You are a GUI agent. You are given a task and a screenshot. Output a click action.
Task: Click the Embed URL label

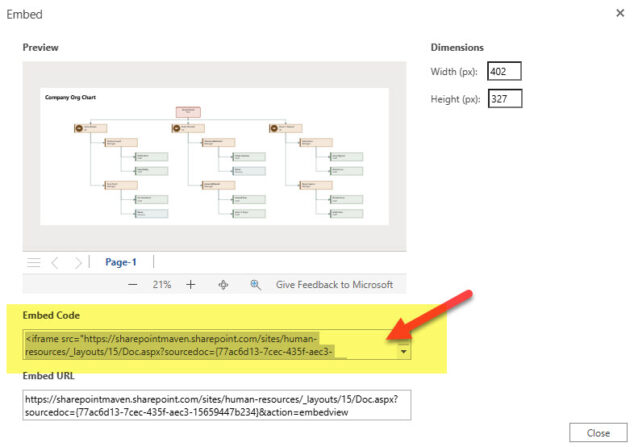(x=49, y=376)
